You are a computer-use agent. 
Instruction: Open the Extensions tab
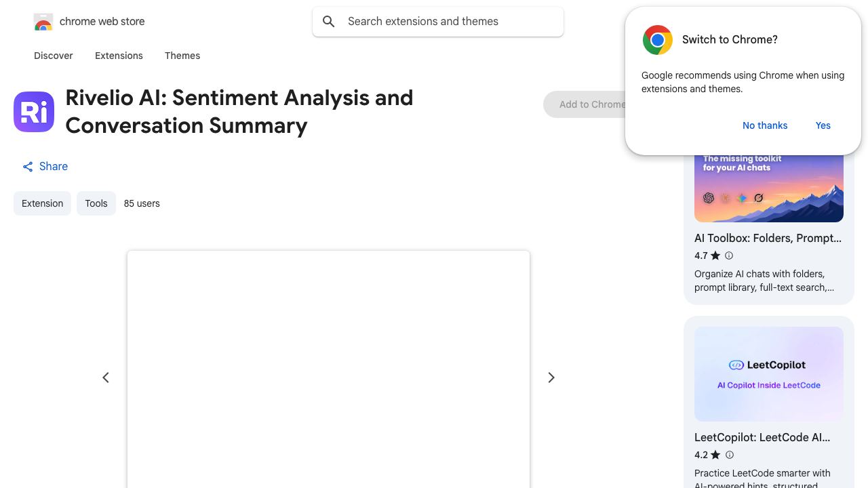pyautogui.click(x=119, y=56)
